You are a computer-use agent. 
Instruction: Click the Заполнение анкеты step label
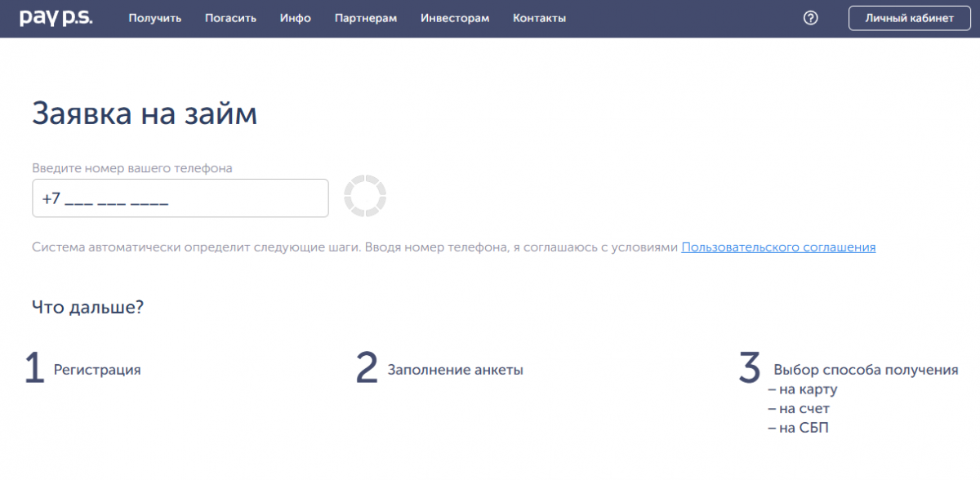455,370
